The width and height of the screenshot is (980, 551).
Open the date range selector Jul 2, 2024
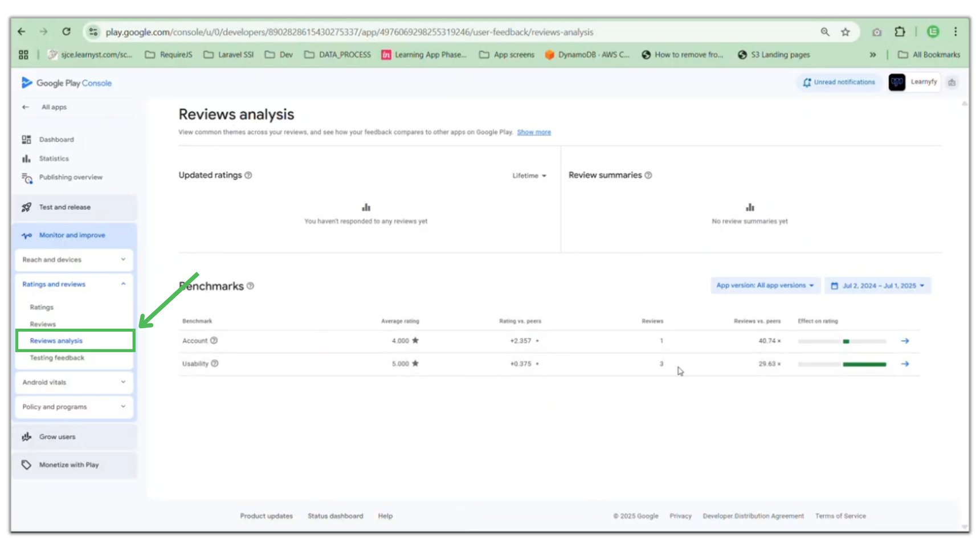point(877,285)
